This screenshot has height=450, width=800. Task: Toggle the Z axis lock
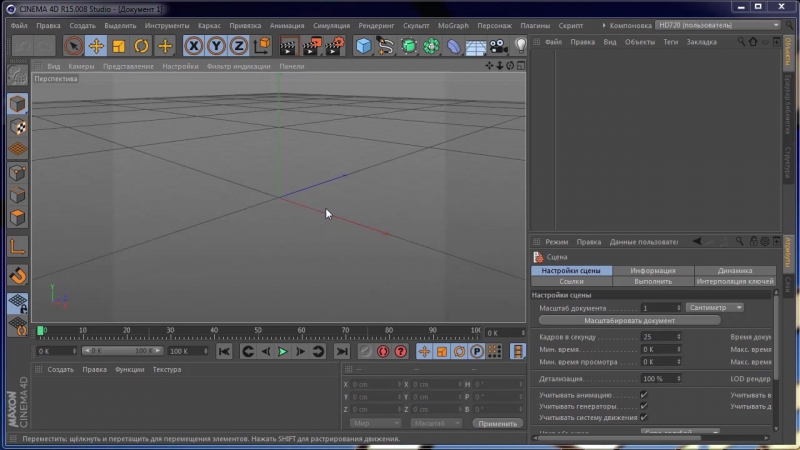tap(238, 46)
